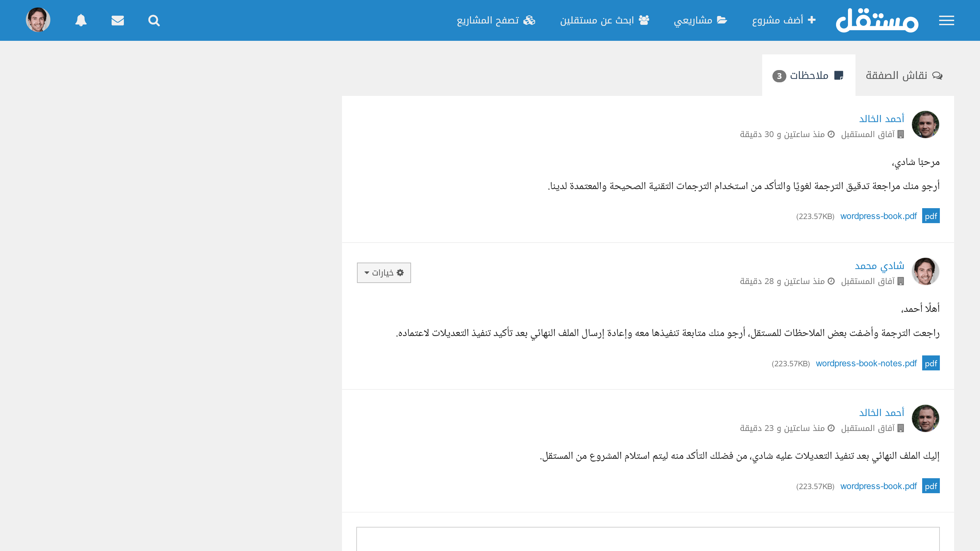The image size is (980, 551).
Task: Download wordpress-book-notes.pdf attachment link
Action: (x=866, y=363)
